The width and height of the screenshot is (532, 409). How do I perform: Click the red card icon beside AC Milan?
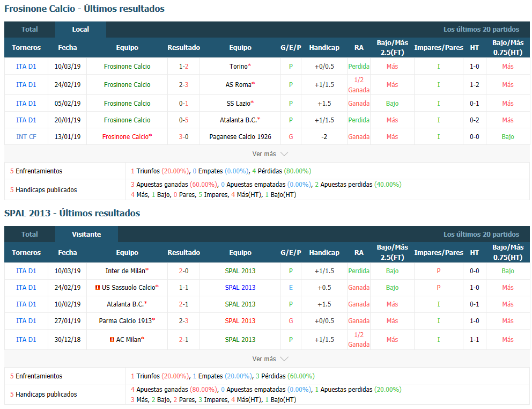click(x=112, y=339)
